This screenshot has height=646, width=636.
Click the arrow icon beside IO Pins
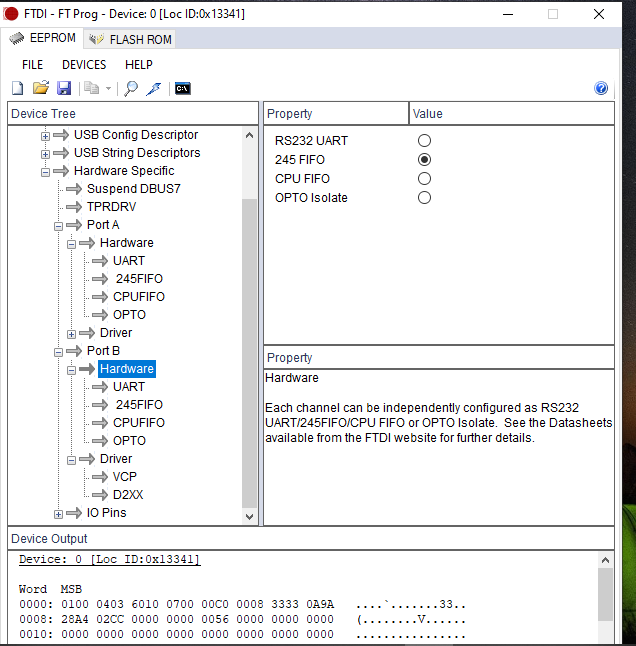(74, 513)
